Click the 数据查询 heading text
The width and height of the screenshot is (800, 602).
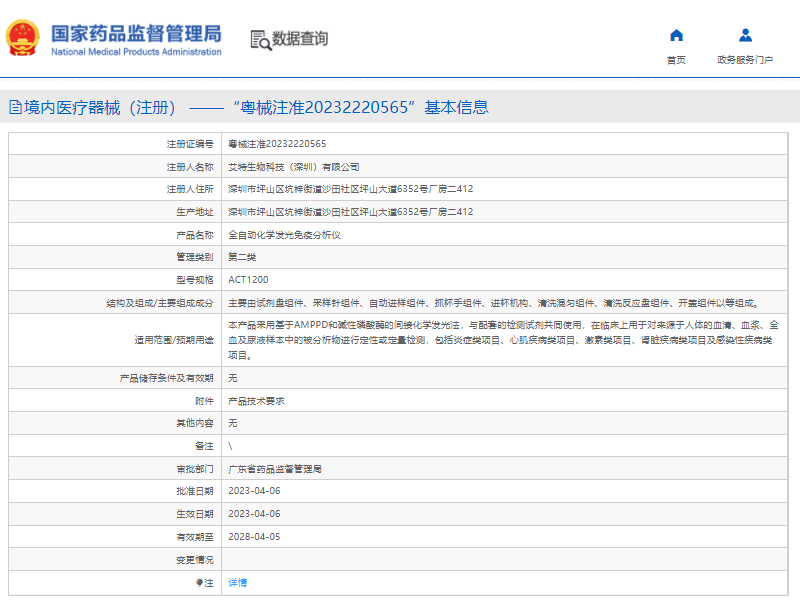point(300,39)
